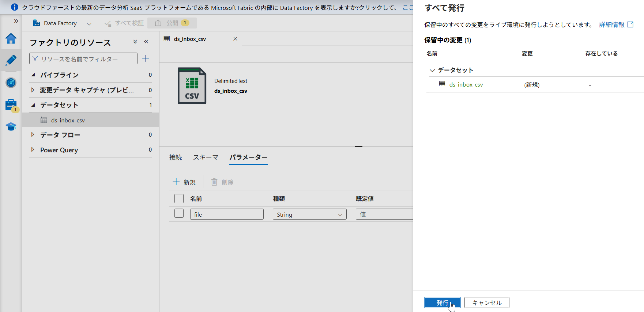This screenshot has height=312, width=644.
Task: Switch to the スキーマ tab
Action: pos(206,157)
